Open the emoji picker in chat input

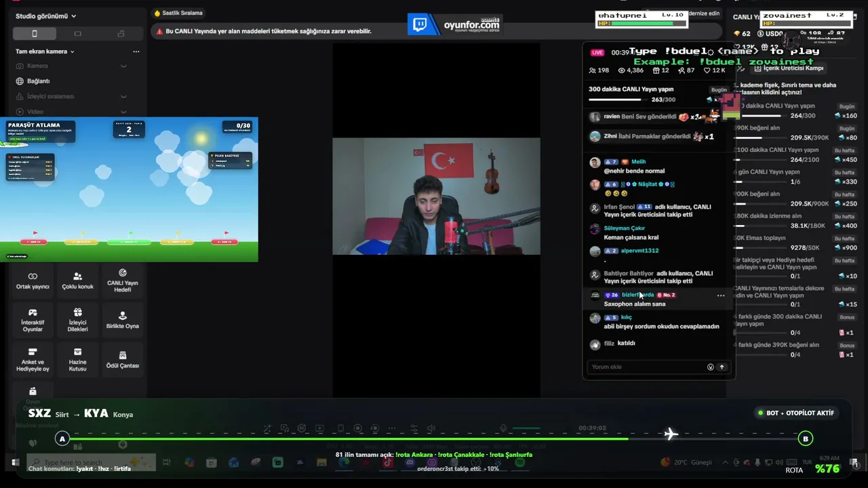[711, 367]
